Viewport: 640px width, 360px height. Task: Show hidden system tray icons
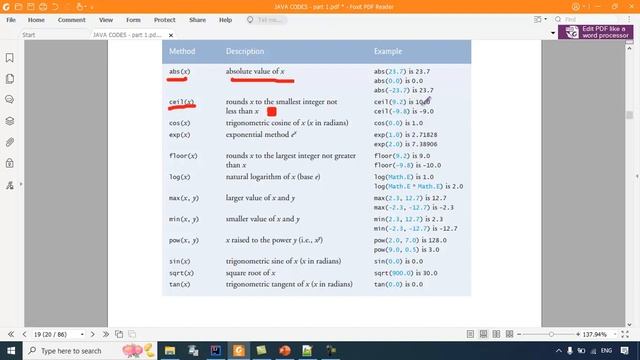[x=558, y=351]
